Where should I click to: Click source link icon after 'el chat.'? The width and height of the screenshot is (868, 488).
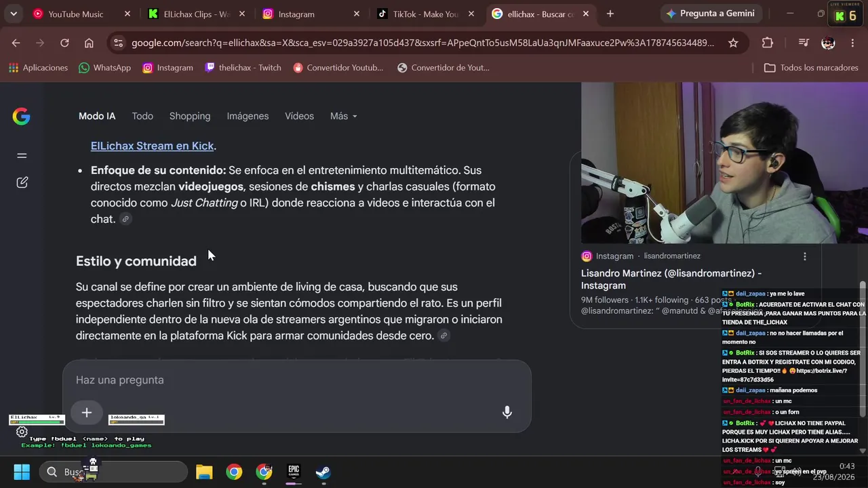[x=125, y=219]
